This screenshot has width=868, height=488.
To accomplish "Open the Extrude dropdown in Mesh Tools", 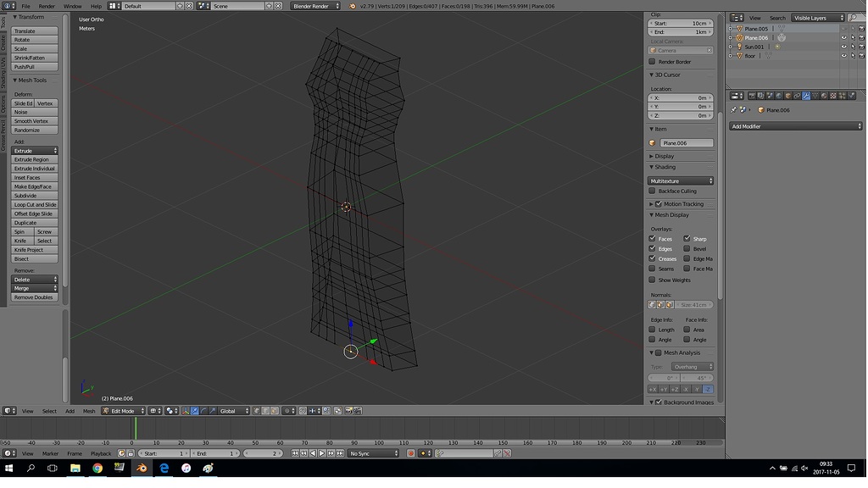I will tap(34, 151).
